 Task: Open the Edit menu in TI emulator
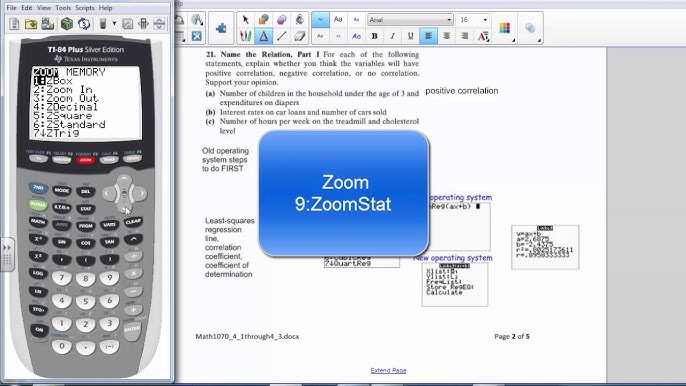pos(27,8)
